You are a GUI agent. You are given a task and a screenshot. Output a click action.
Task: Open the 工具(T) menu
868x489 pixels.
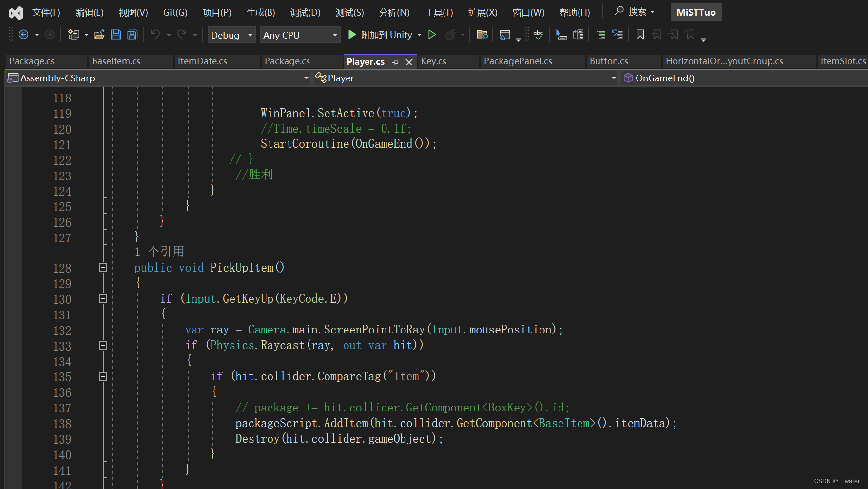pyautogui.click(x=439, y=13)
